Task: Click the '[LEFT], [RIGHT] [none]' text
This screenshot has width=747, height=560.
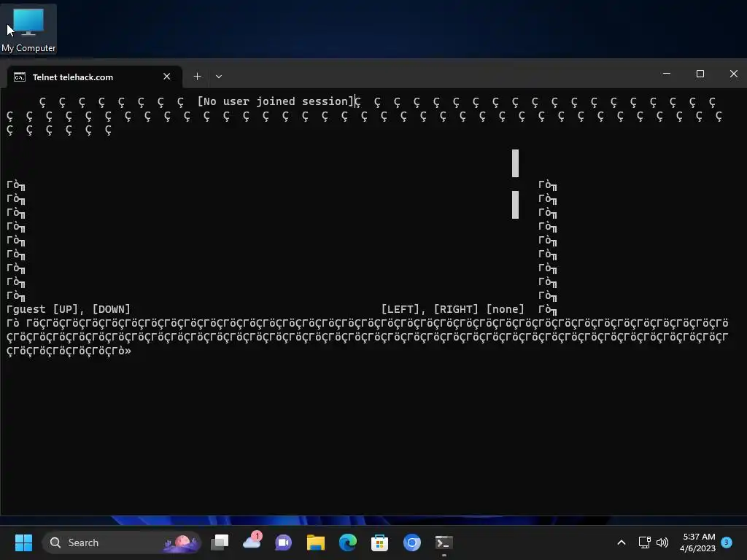Action: click(452, 309)
